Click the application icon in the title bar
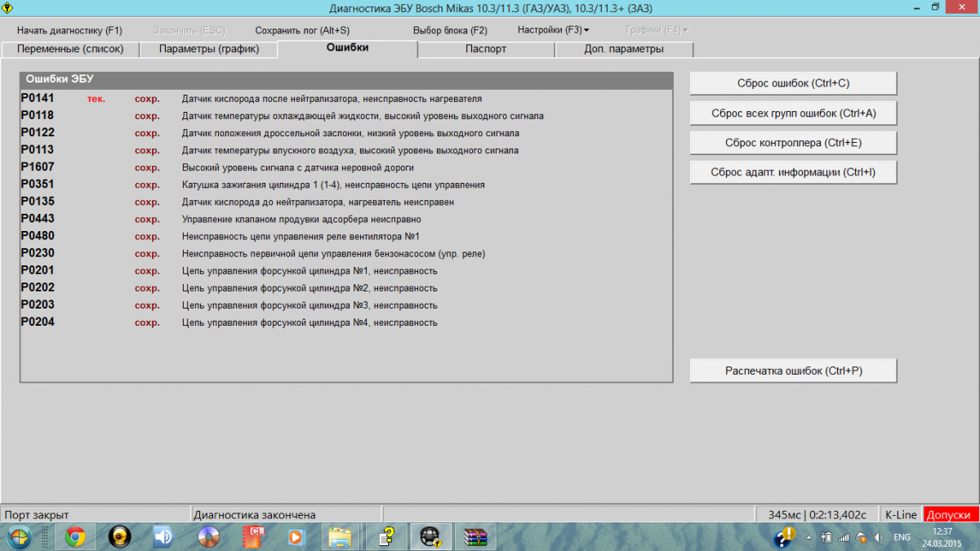The image size is (980, 551). click(x=8, y=7)
